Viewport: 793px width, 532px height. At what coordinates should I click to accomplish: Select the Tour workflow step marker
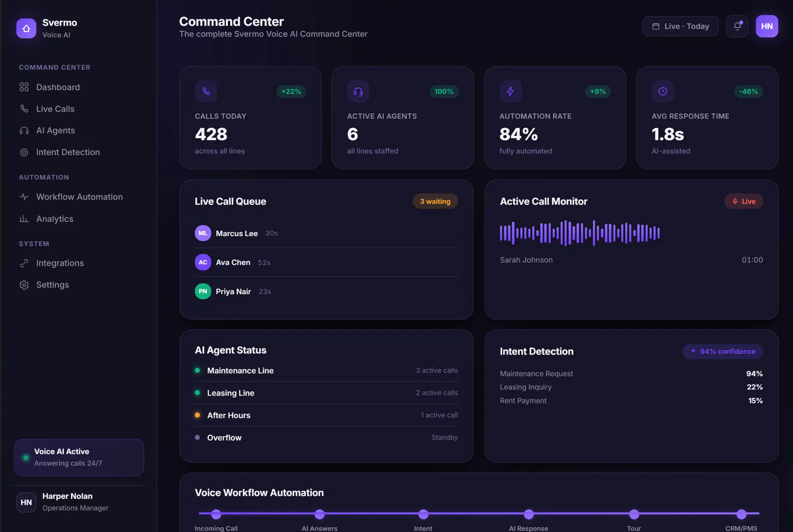[634, 514]
